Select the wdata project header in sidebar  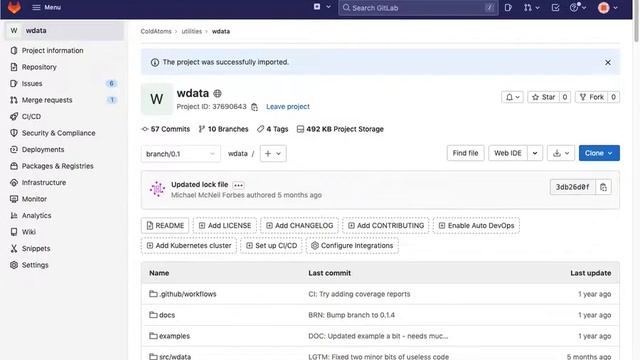click(x=64, y=31)
